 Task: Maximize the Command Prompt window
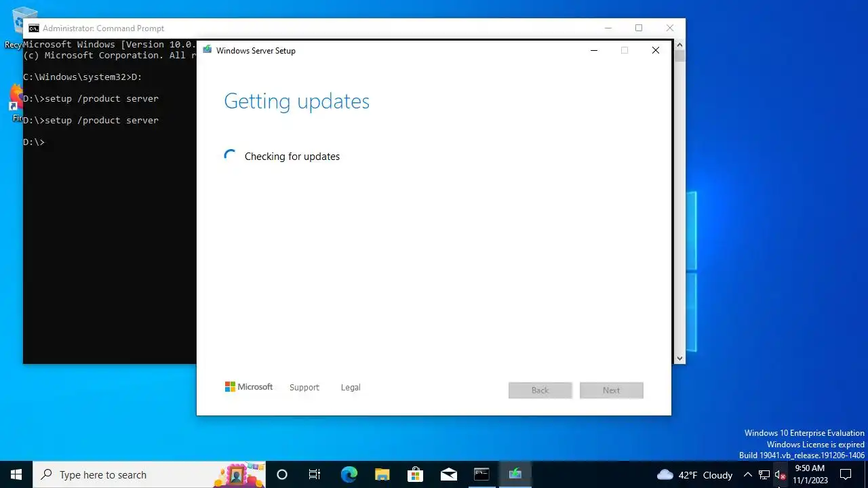click(639, 28)
